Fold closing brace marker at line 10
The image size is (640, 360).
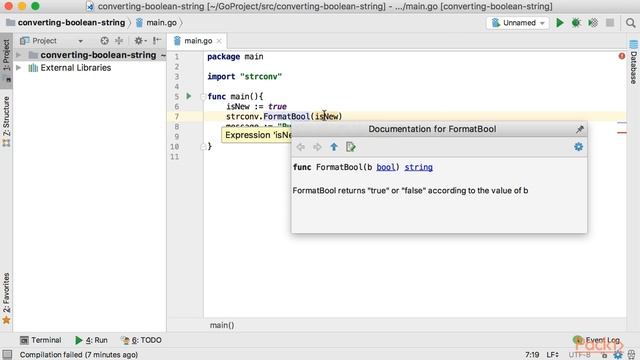202,147
